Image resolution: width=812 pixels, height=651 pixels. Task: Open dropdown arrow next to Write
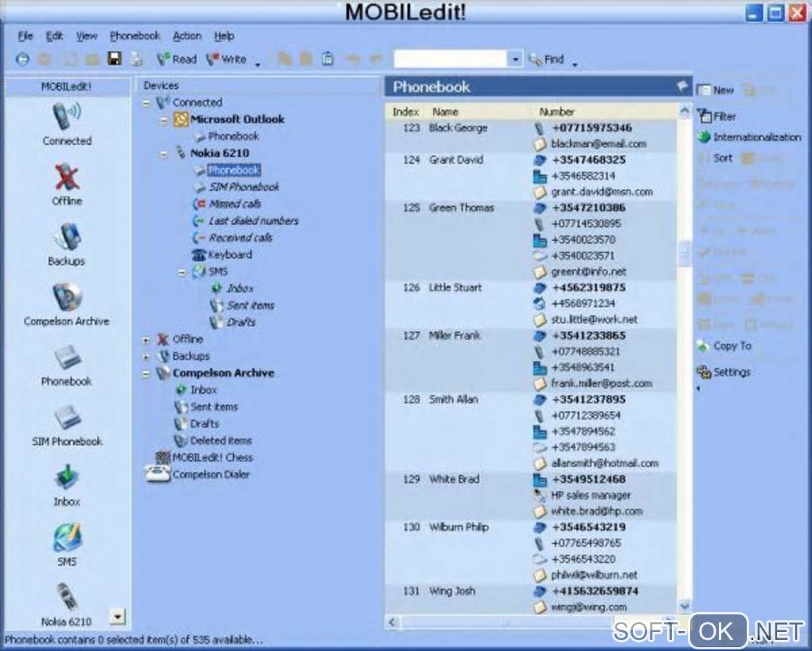click(257, 64)
